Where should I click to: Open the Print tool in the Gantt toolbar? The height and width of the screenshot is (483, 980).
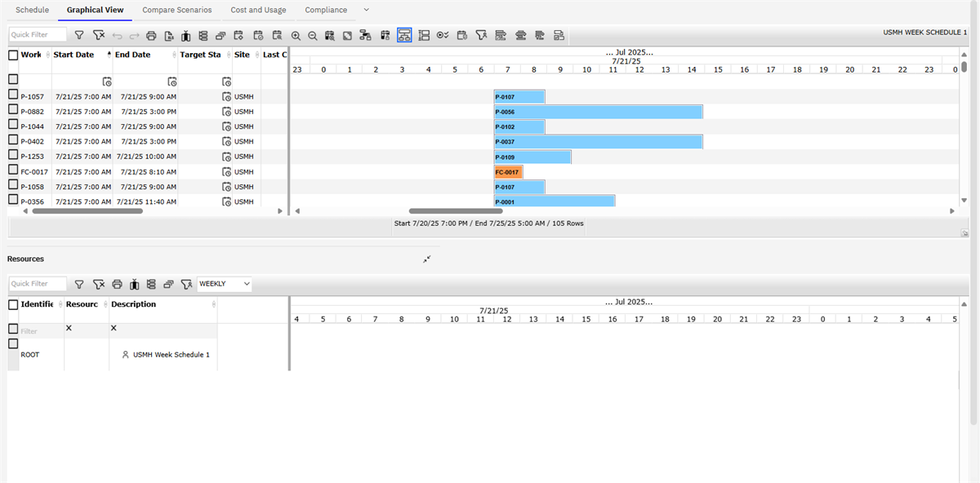(x=152, y=35)
